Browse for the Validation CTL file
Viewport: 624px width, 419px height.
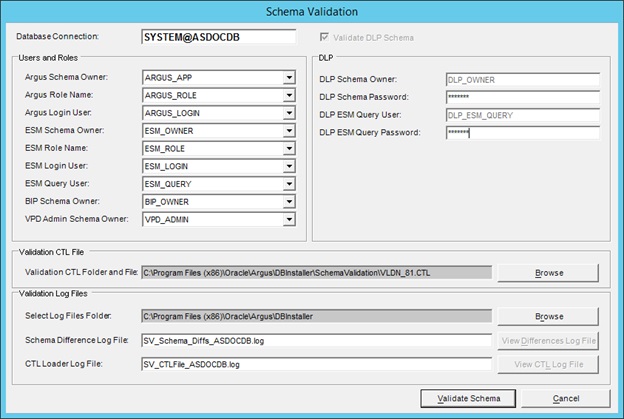pos(548,273)
